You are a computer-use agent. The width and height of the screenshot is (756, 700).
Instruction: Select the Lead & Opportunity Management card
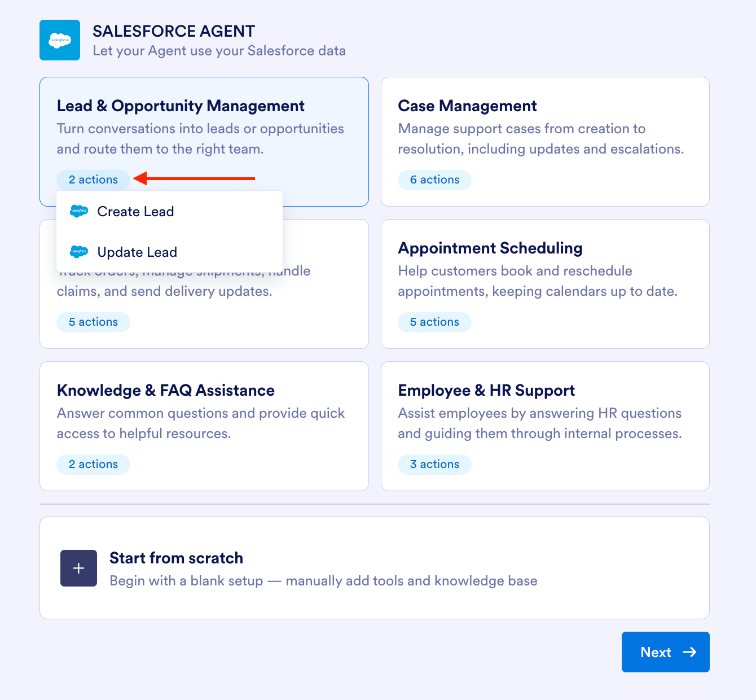coord(204,130)
